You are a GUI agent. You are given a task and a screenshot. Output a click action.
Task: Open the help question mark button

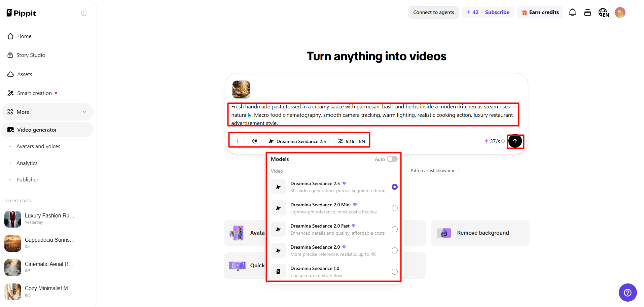pos(628,293)
